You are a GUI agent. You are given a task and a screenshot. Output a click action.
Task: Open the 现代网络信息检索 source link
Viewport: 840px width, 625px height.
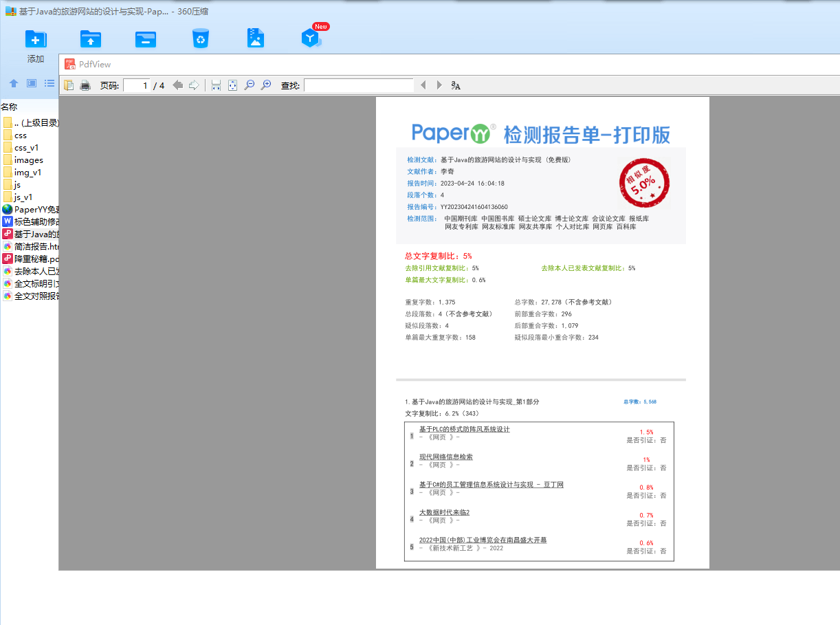(446, 457)
